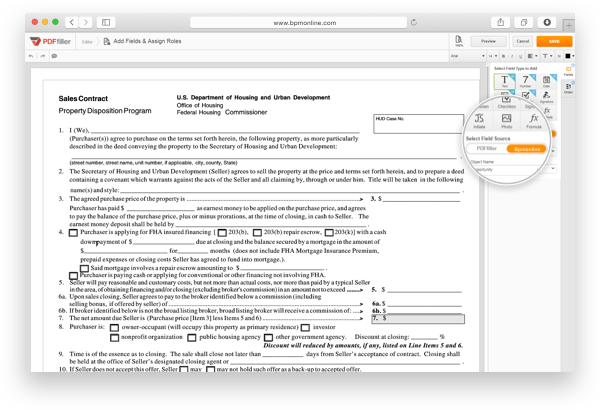Viewport: 600px width, 410px height.
Task: Redo the last action
Action: [42, 56]
